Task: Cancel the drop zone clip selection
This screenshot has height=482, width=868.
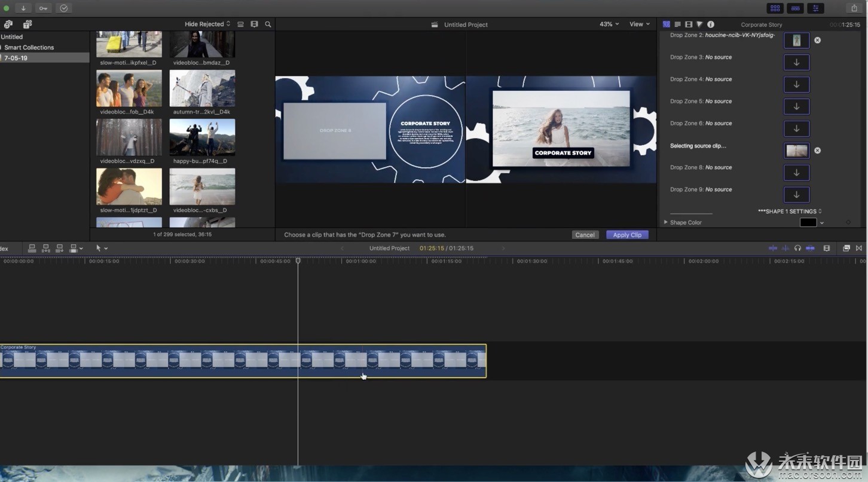Action: tap(585, 235)
